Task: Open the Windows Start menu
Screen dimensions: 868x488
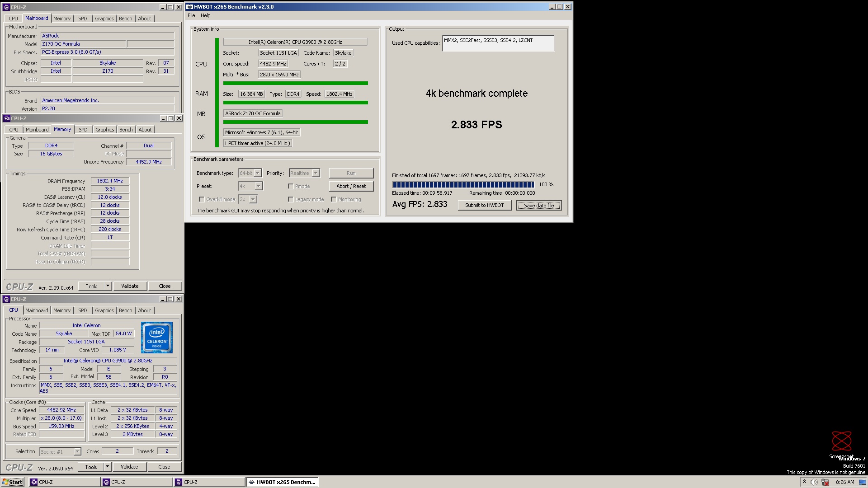Action: pos(12,482)
